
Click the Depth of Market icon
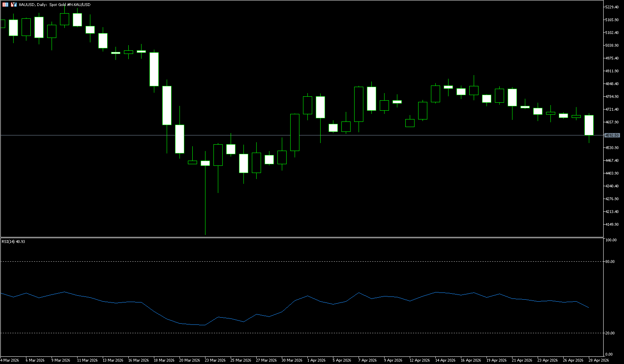14,4
